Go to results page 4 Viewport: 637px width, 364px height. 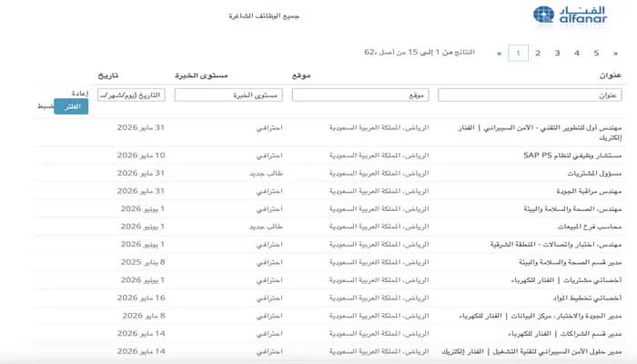tap(577, 53)
